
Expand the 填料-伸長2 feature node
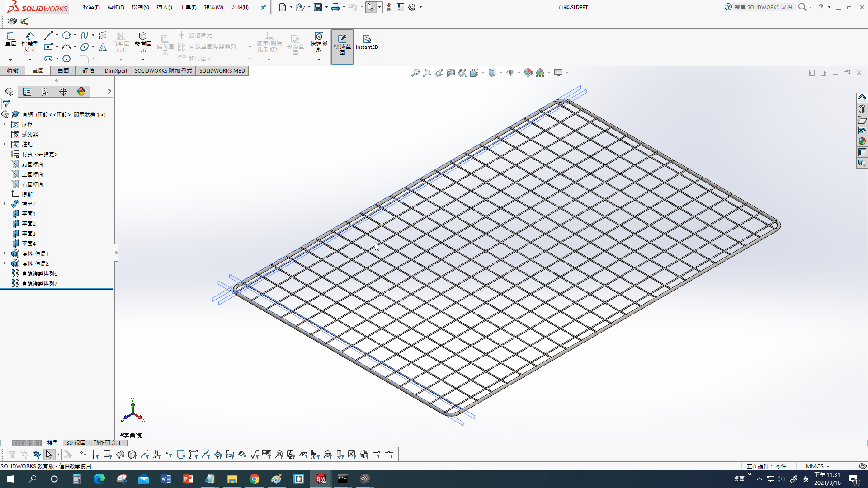pyautogui.click(x=5, y=263)
